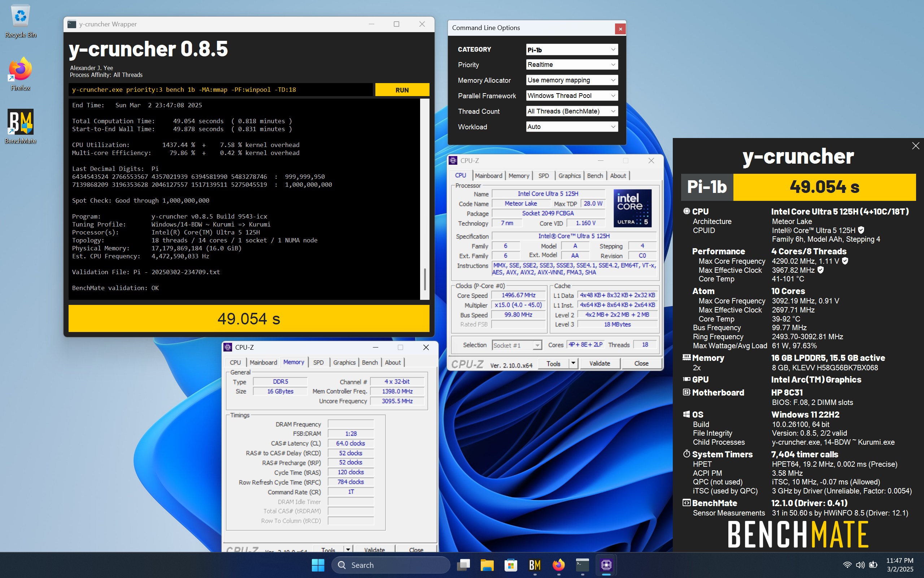Click the Intel Core Ultra 5 logo
This screenshot has width=924, height=578.
pyautogui.click(x=632, y=208)
